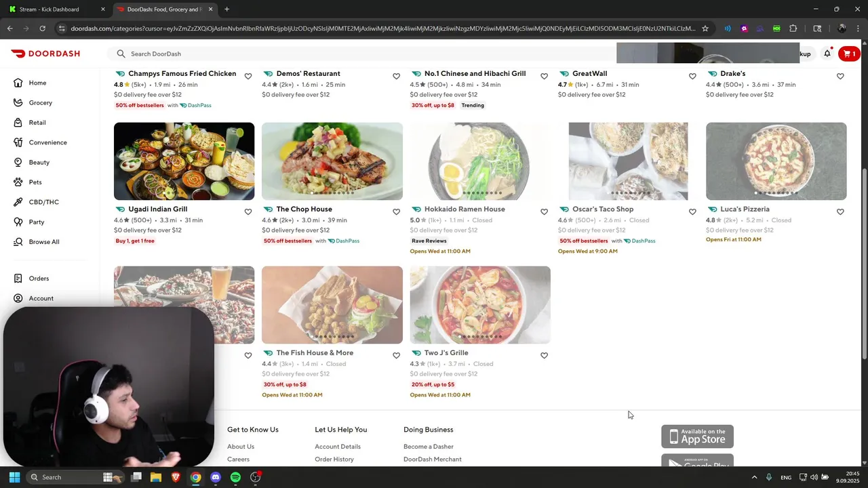Open Luca's Pizzeria pizza photo
Viewport: 868px width, 488px height.
click(x=776, y=161)
